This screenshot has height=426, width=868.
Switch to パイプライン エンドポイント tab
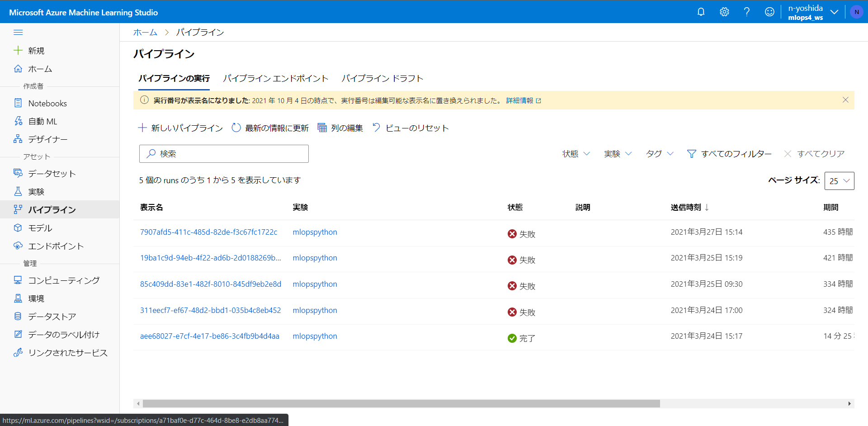coord(276,78)
